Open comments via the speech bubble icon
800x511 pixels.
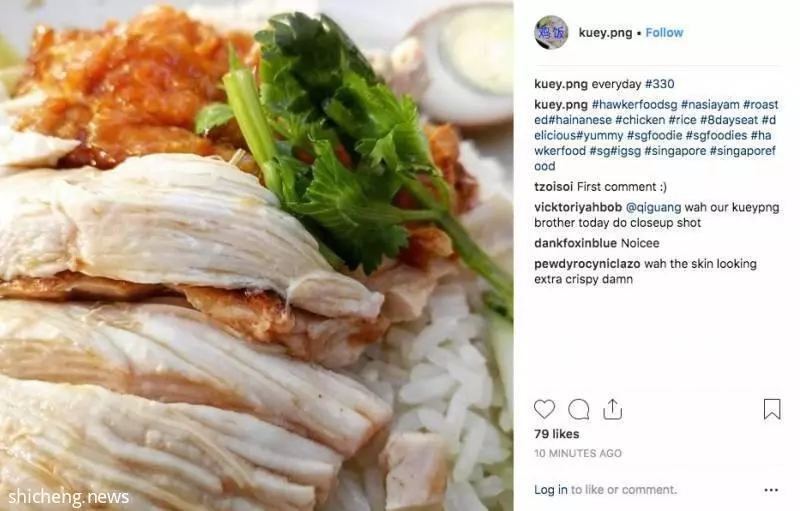[579, 409]
